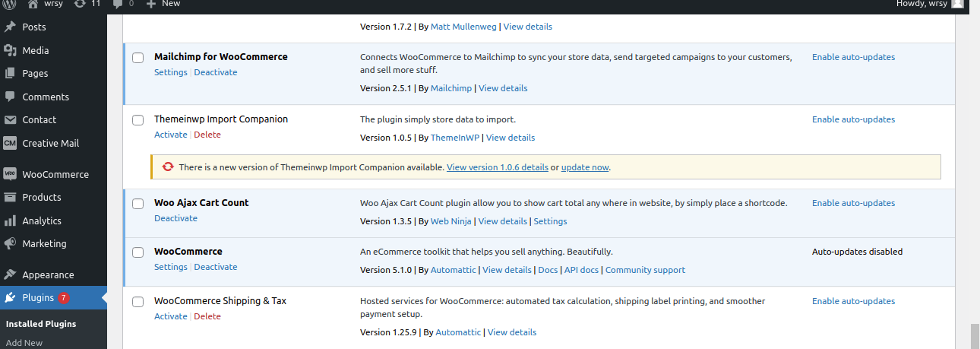980x349 pixels.
Task: Delete Themeinwp Import Companion
Action: click(207, 135)
